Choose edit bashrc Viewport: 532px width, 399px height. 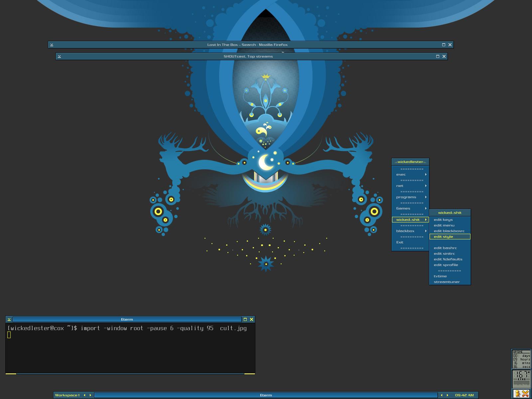click(x=450, y=248)
